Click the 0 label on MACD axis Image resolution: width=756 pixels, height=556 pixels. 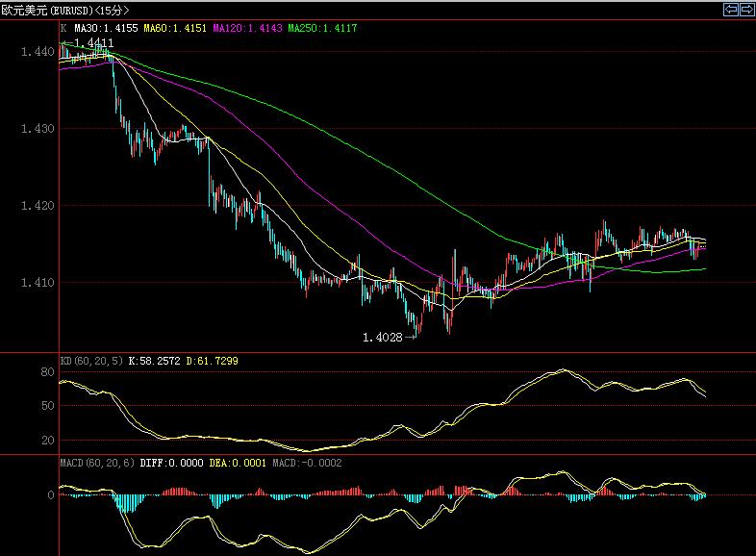coord(51,494)
